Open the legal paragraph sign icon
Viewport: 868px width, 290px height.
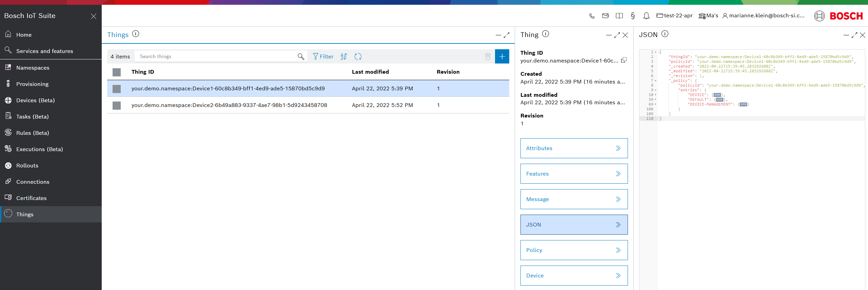(633, 16)
